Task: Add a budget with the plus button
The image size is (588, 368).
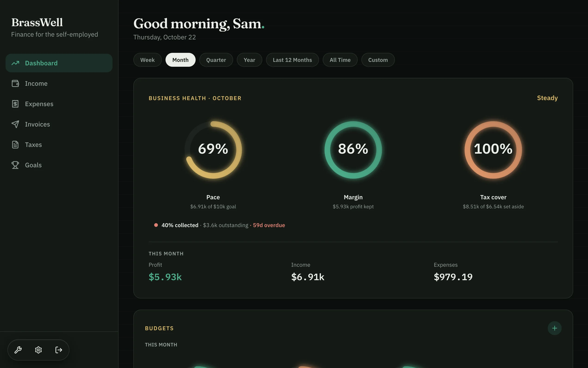Action: 554,328
